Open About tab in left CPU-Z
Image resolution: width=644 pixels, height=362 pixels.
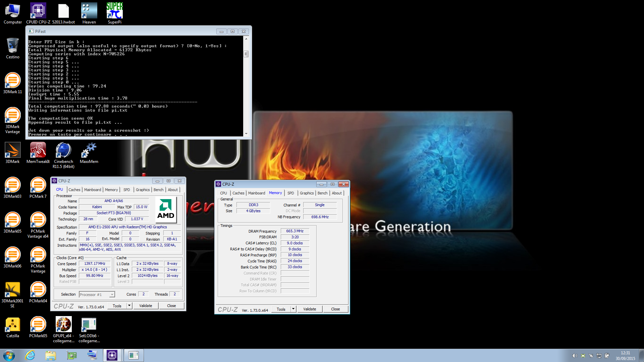coord(173,190)
